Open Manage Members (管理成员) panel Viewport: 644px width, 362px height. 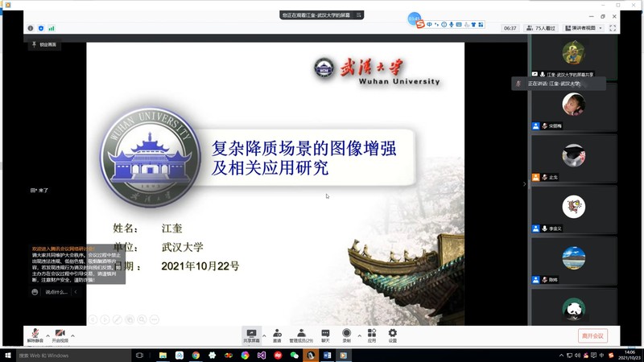pyautogui.click(x=301, y=335)
